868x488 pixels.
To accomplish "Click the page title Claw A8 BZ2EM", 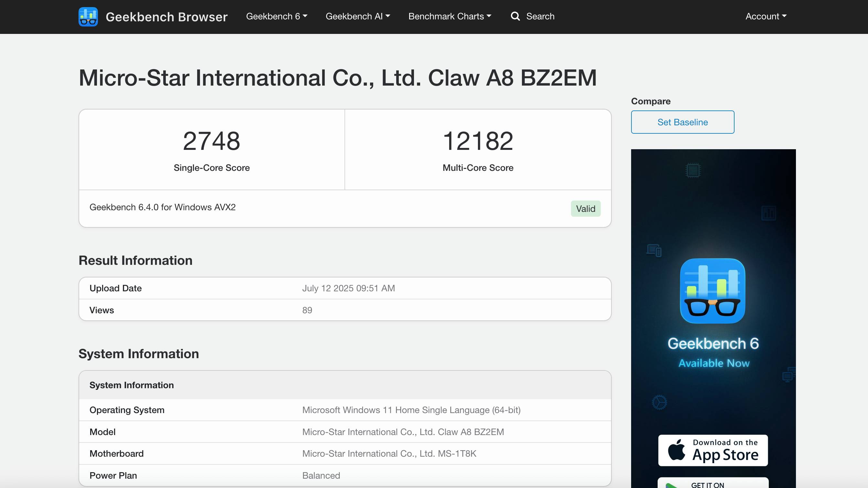I will [x=338, y=78].
